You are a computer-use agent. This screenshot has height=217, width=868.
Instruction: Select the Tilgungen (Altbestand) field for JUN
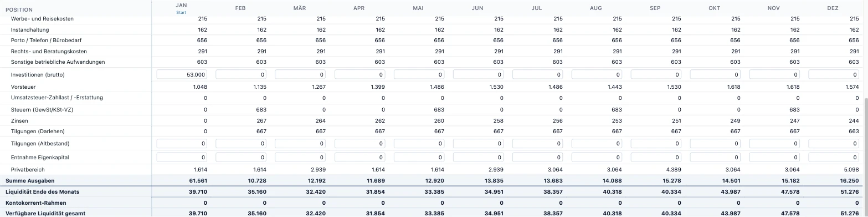coord(478,144)
